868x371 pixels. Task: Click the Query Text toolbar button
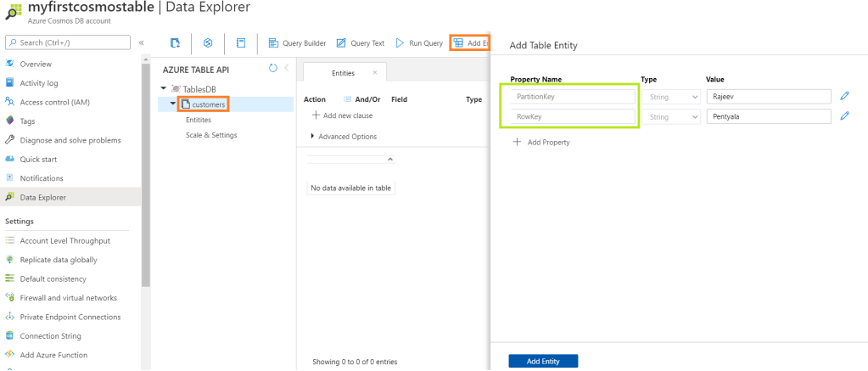point(361,42)
